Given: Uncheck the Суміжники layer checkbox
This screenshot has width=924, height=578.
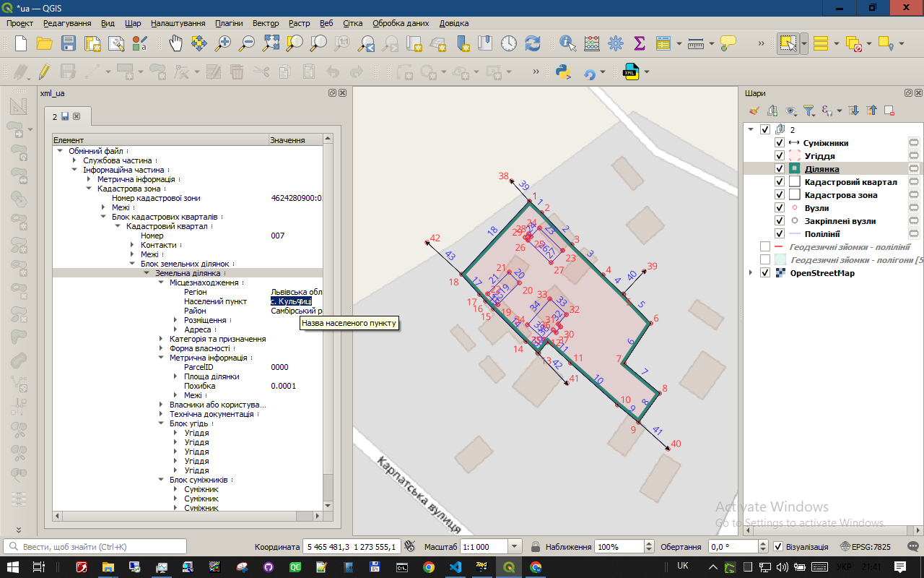Looking at the screenshot, I should tap(779, 143).
